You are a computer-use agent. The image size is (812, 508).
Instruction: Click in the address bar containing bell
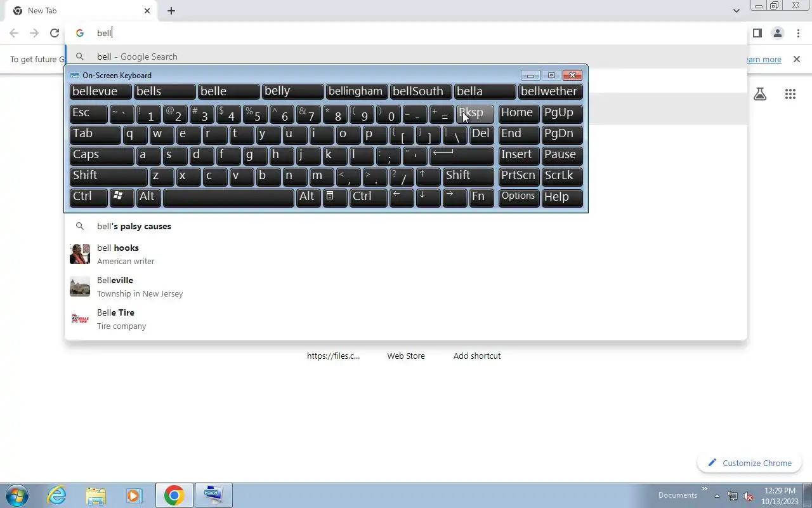point(406,33)
